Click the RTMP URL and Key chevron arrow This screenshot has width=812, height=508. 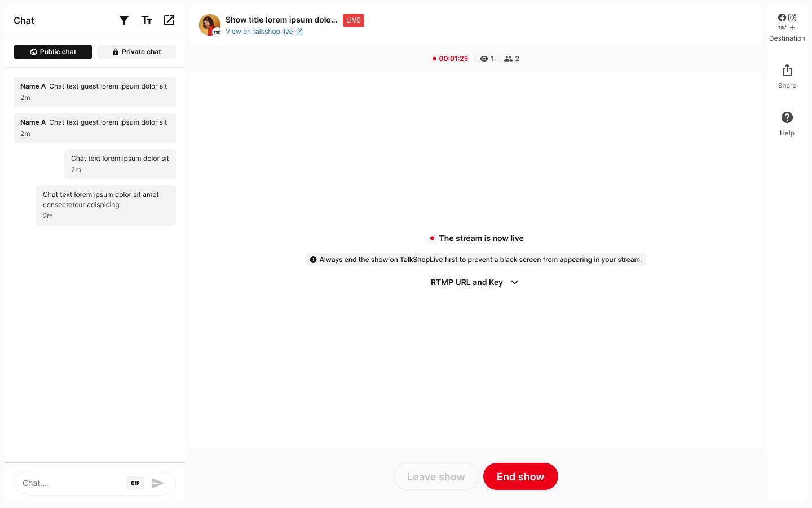pyautogui.click(x=514, y=282)
